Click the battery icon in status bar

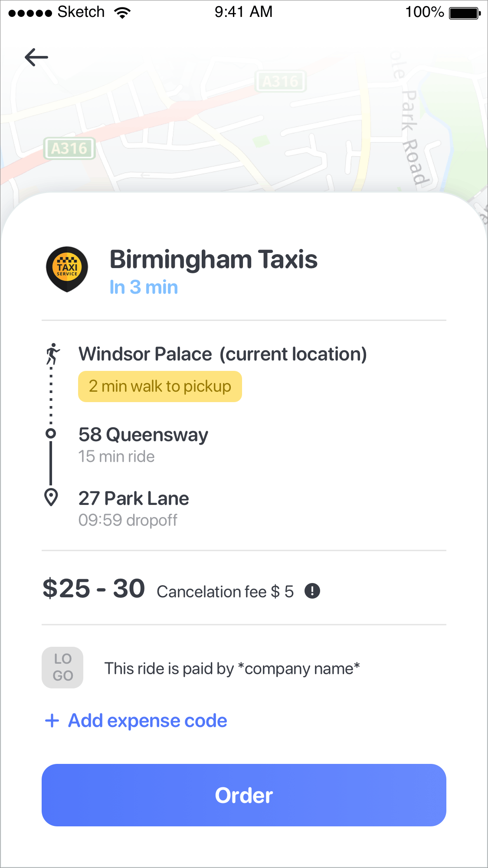tap(465, 13)
